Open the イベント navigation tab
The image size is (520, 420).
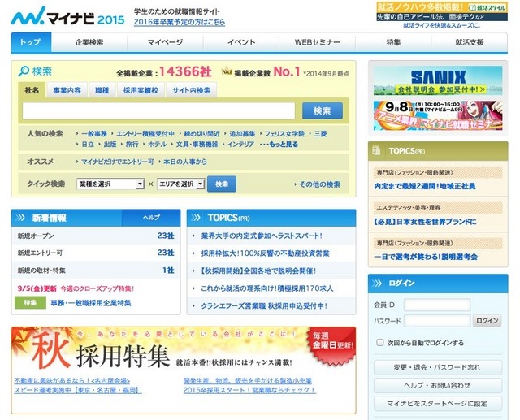(241, 42)
